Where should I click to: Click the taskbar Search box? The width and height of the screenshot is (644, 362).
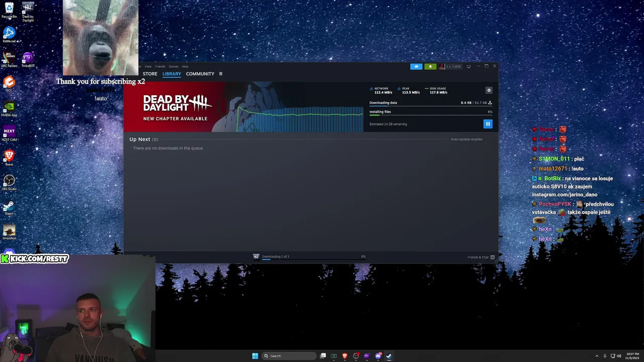point(290,356)
